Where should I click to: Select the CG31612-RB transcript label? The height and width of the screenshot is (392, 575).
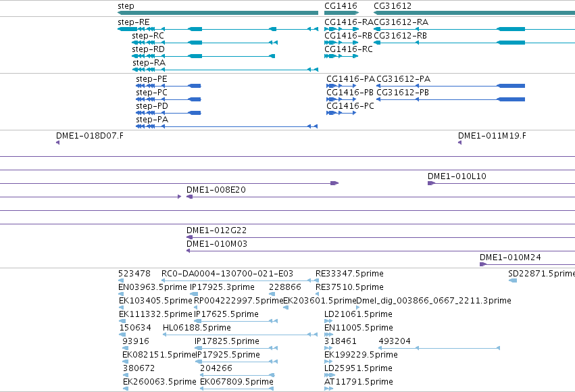tap(401, 36)
